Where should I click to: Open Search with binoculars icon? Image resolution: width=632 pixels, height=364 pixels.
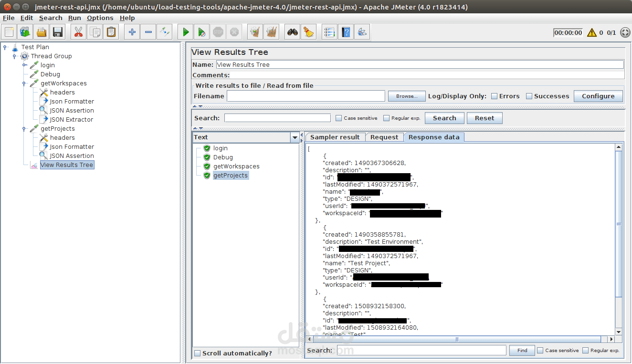[x=292, y=32]
